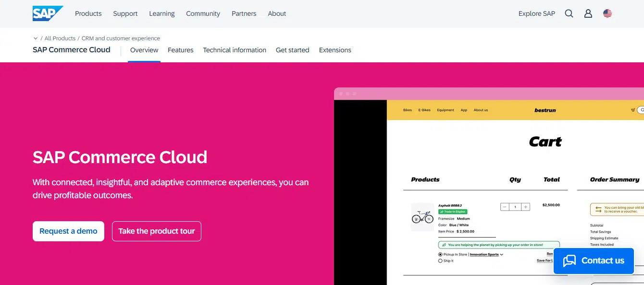Click the Explore SAP link
This screenshot has width=644, height=285.
536,13
